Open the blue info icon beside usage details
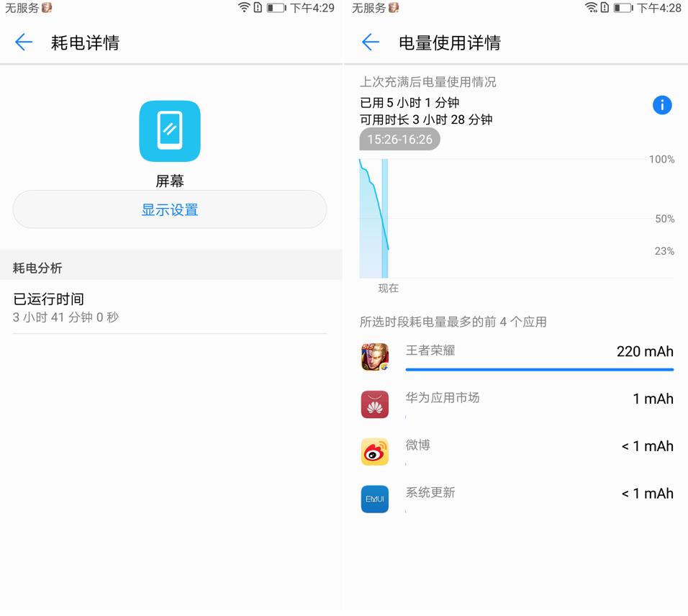Image resolution: width=688 pixels, height=616 pixels. (661, 105)
